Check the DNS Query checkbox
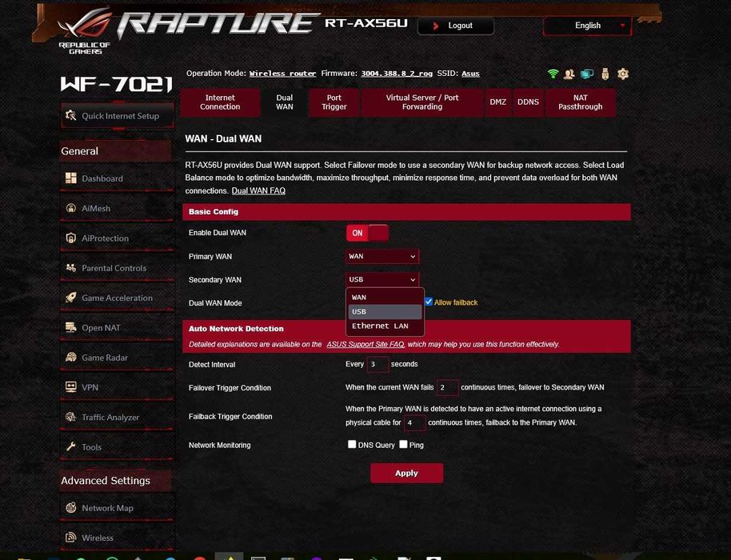Viewport: 731px width, 560px height. click(x=352, y=444)
